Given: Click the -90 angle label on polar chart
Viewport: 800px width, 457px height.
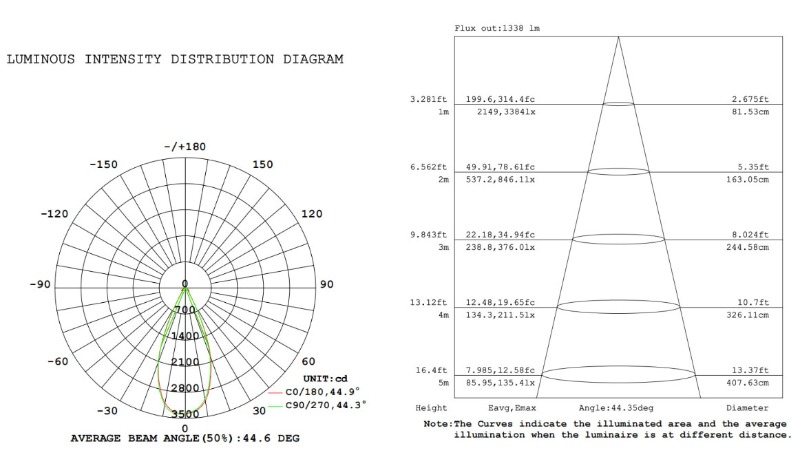Looking at the screenshot, I should click(x=39, y=285).
